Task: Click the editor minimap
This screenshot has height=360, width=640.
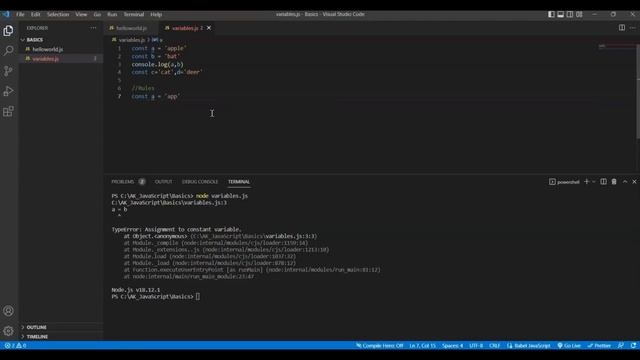Action: pos(616,46)
